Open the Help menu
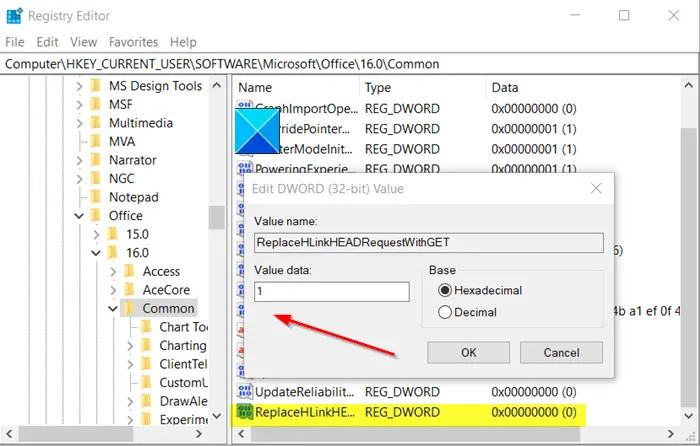Viewport: 700px width, 446px height. pos(183,42)
